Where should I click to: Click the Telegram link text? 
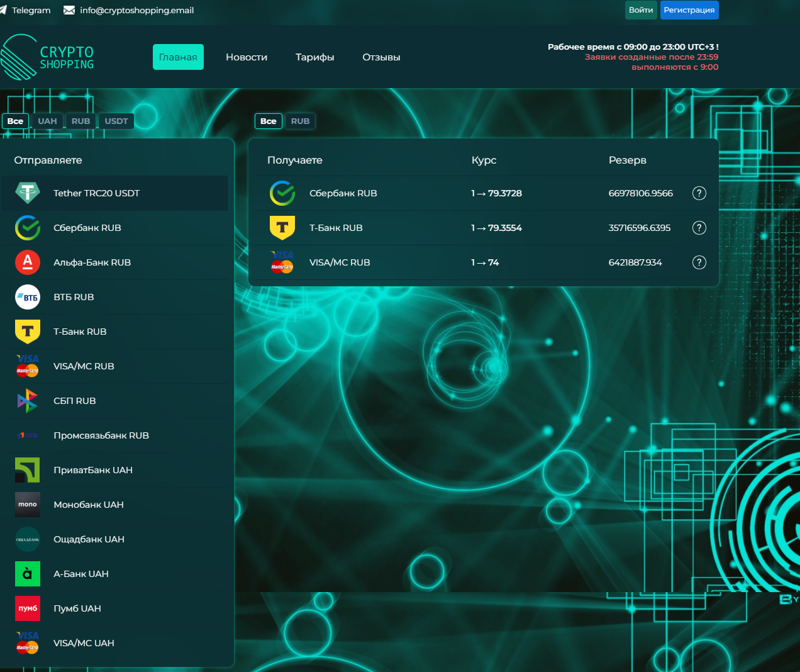click(31, 10)
